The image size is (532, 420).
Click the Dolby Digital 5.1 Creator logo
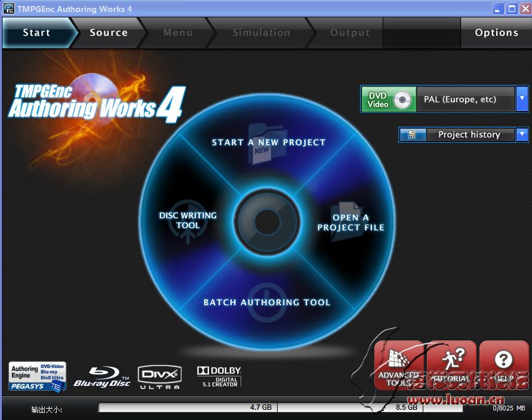pos(219,376)
